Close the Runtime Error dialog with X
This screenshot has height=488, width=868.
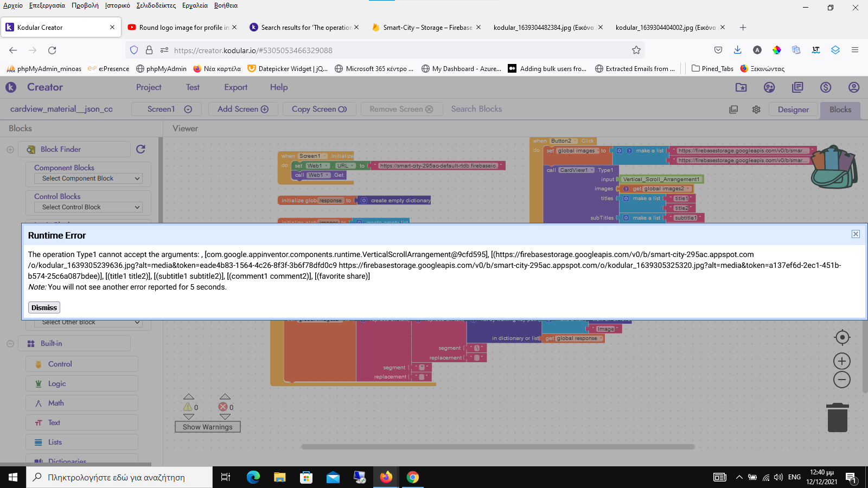tap(856, 234)
